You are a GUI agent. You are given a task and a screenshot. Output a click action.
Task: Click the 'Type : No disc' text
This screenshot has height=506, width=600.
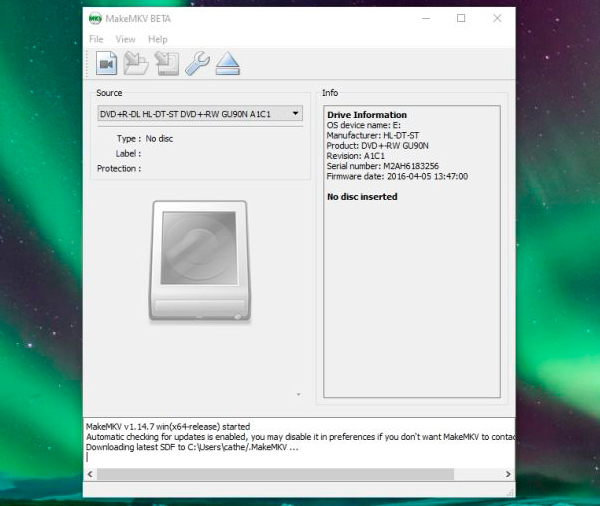[145, 139]
